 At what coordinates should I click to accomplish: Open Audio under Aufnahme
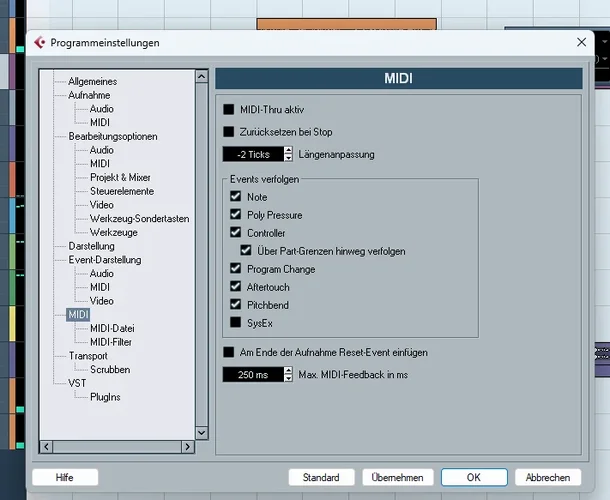point(102,109)
